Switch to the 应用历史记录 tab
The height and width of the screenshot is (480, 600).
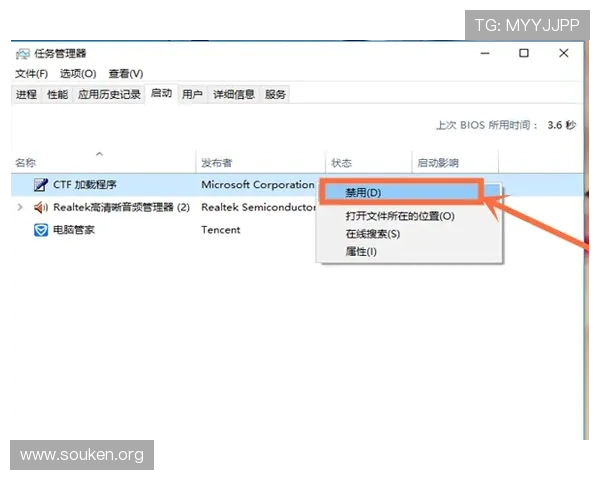tap(109, 94)
